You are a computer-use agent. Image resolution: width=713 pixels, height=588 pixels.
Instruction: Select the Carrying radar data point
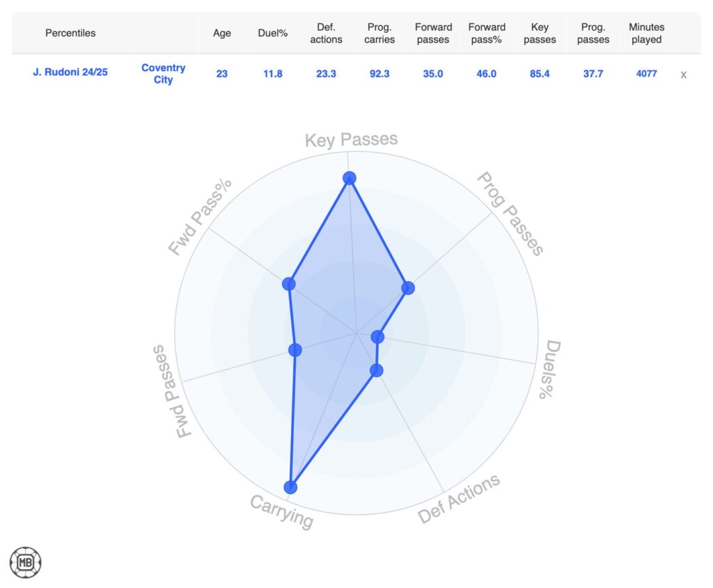click(x=290, y=487)
